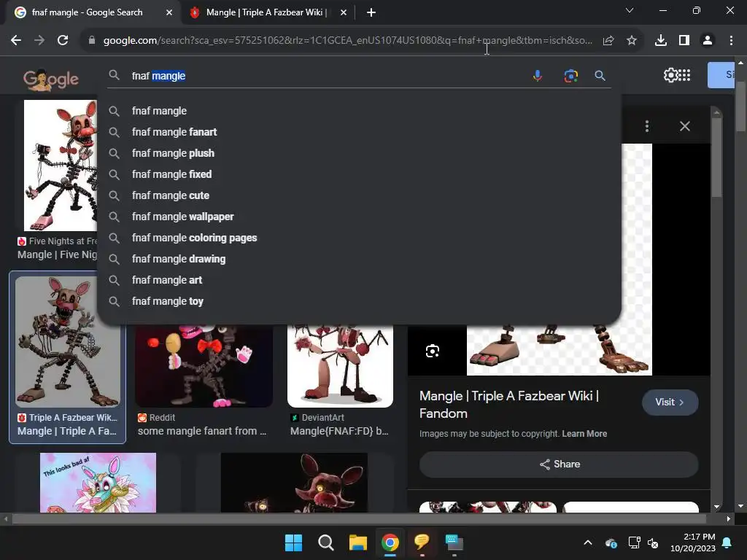
Task: Open a new browser tab
Action: point(371,12)
